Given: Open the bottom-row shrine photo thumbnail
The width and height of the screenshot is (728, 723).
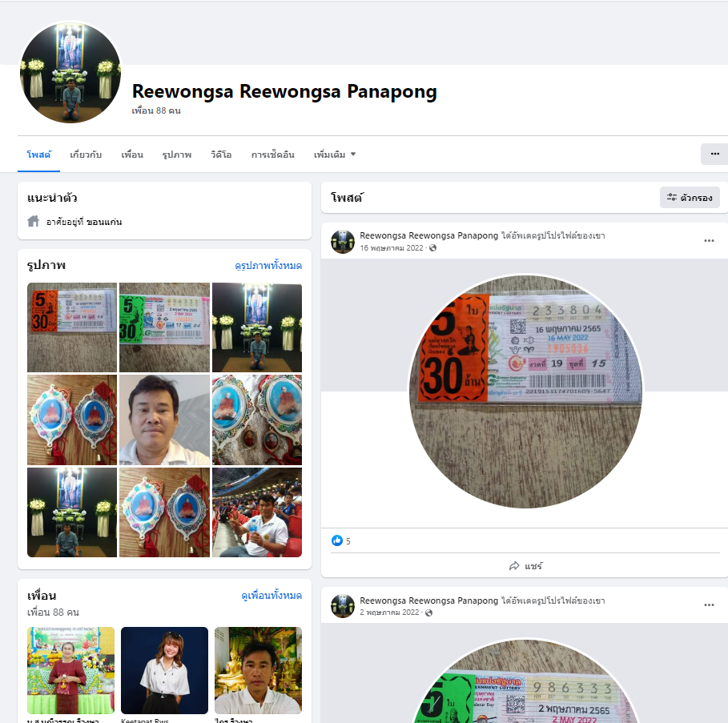Looking at the screenshot, I should tap(72, 512).
